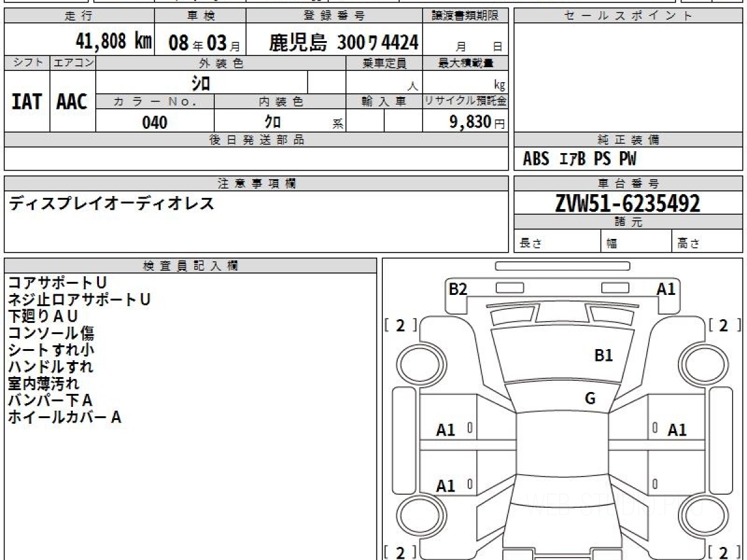Click the 41,808 km mileage value
This screenshot has height=560, width=747.
pos(113,42)
